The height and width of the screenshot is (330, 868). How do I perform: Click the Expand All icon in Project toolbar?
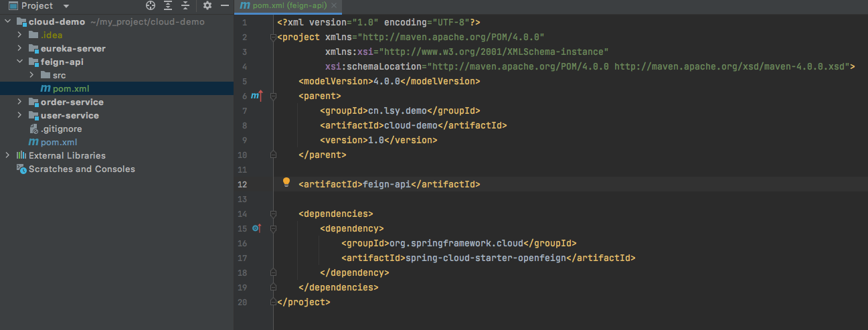[x=168, y=5]
